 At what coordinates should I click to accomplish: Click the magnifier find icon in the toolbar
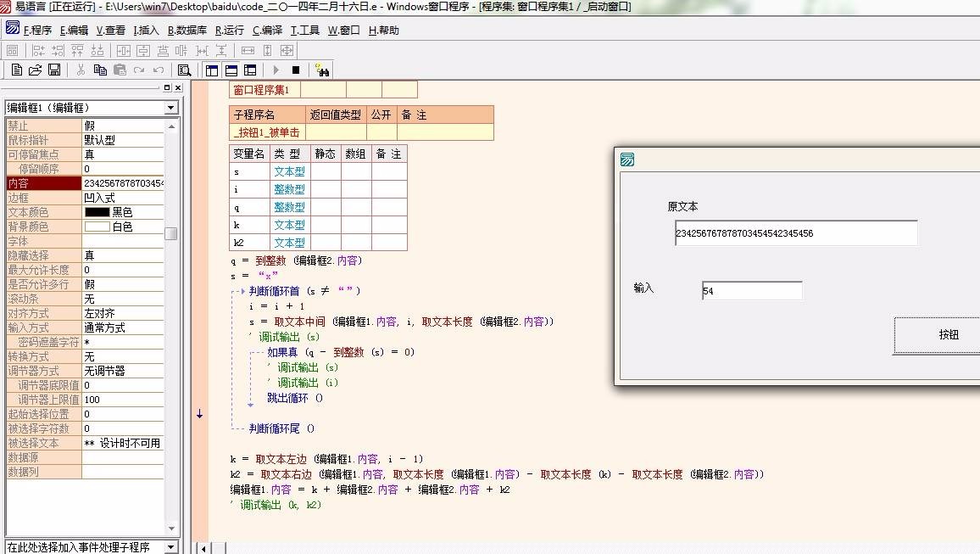pyautogui.click(x=184, y=70)
